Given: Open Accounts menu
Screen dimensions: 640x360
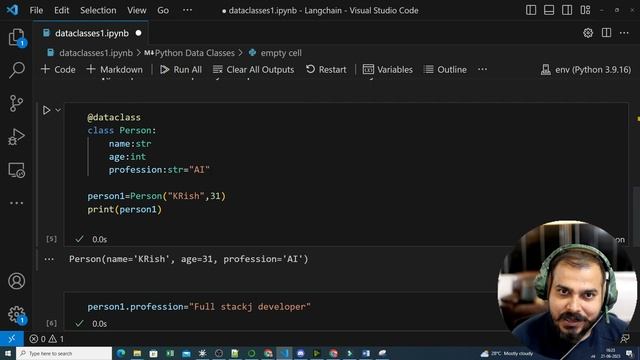Looking at the screenshot, I should pos(16,281).
